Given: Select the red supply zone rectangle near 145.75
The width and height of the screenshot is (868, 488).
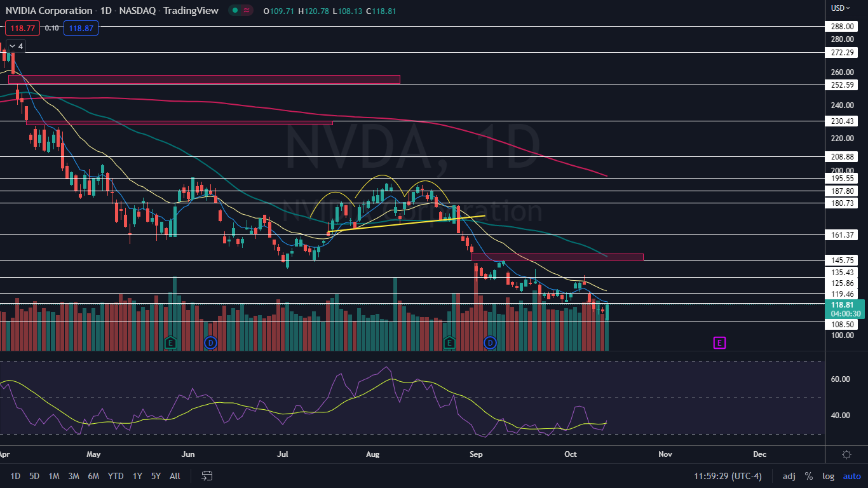Looking at the screenshot, I should [x=558, y=257].
